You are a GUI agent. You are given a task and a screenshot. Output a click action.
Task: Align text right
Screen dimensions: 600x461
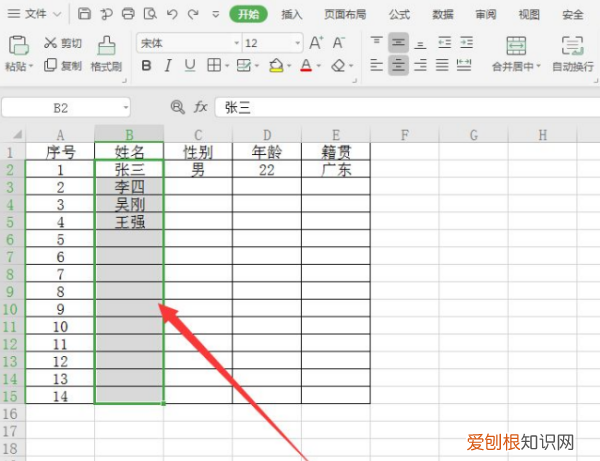[x=420, y=65]
